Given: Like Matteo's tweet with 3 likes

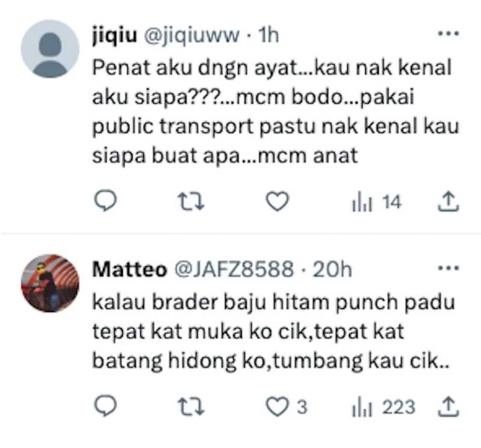Looking at the screenshot, I should click(x=286, y=407).
